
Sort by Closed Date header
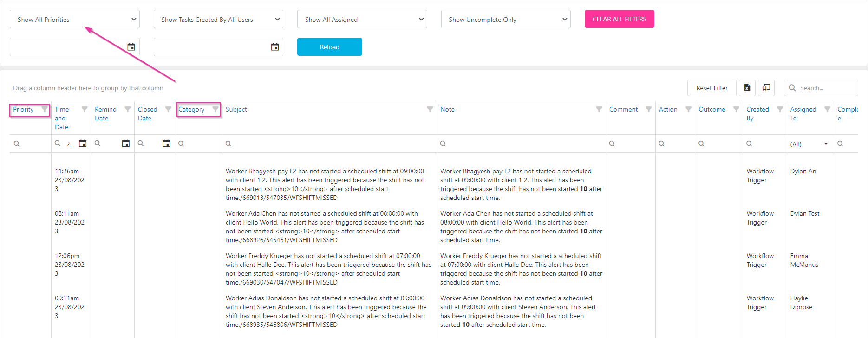point(147,114)
